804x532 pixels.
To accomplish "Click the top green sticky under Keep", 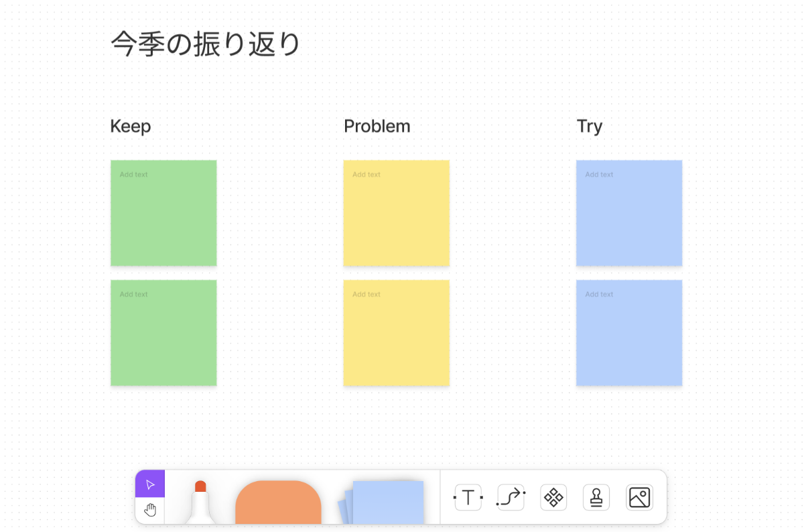I will click(163, 213).
